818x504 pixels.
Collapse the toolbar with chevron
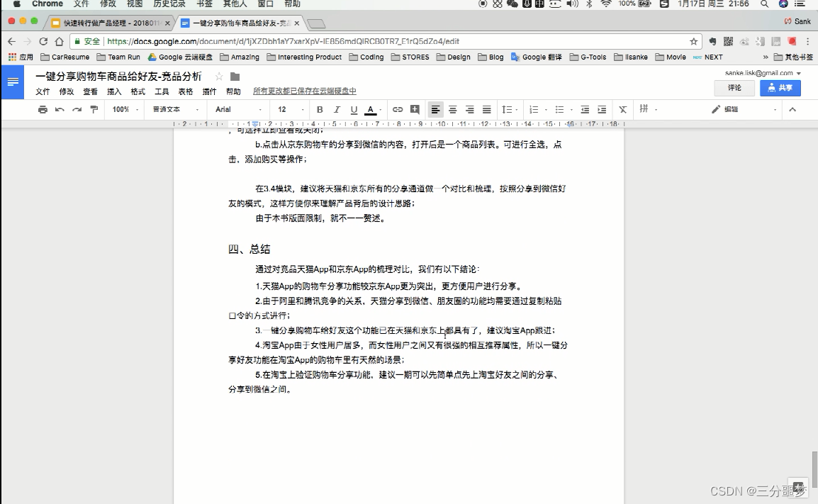[792, 110]
